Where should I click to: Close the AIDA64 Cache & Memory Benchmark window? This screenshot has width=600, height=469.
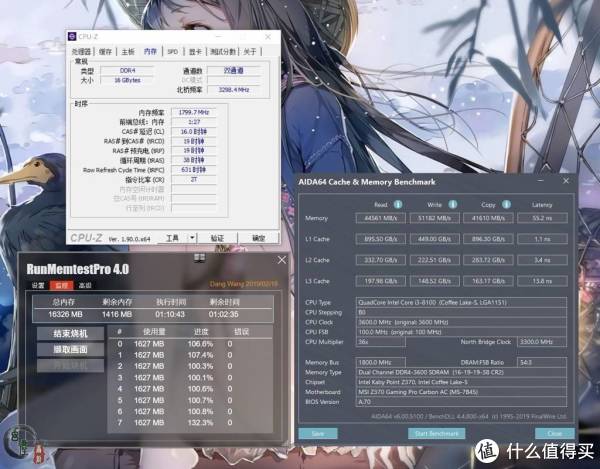pyautogui.click(x=566, y=181)
